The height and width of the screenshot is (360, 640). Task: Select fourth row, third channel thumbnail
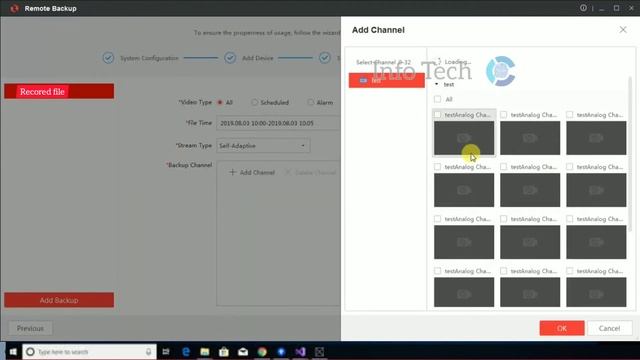596,292
